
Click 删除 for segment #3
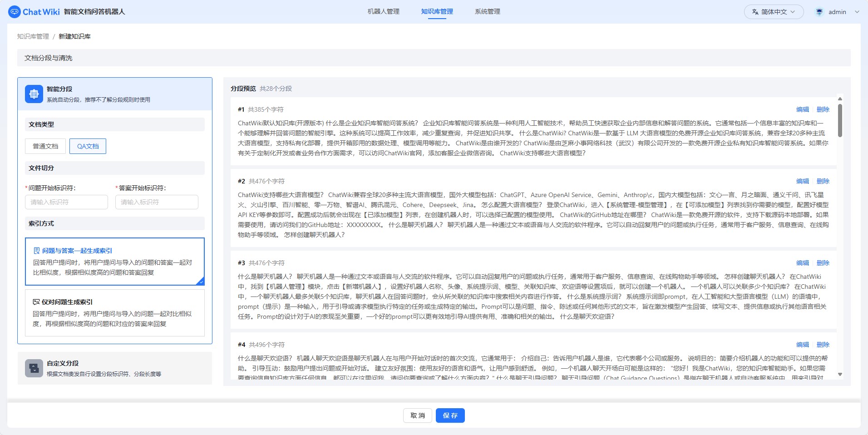823,263
